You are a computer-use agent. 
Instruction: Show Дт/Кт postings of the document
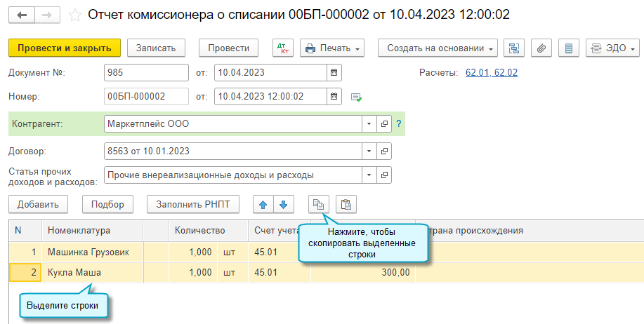pyautogui.click(x=283, y=48)
